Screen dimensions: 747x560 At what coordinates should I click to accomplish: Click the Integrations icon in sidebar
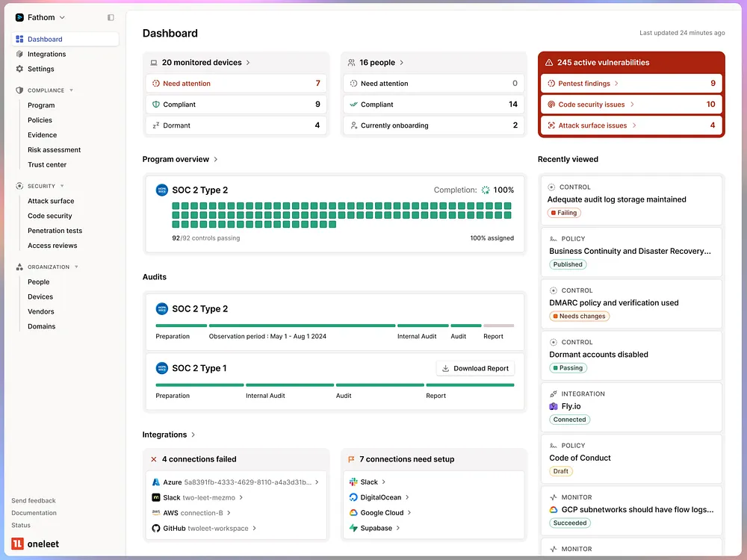[x=19, y=54]
